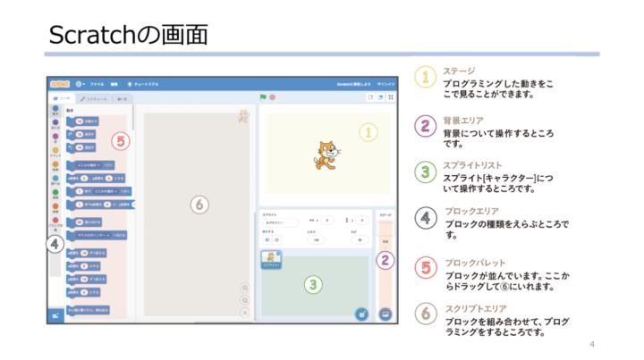
Task: Click the number in move steps block
Action: (80, 121)
